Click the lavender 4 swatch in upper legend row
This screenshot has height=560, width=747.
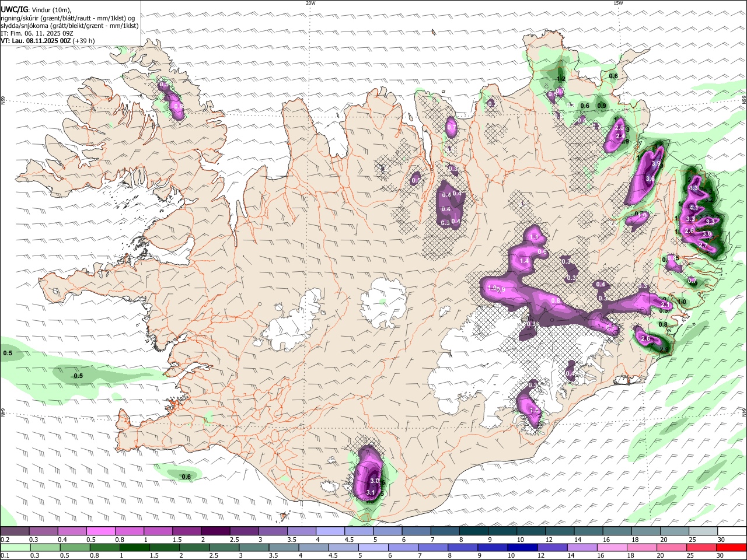(x=330, y=531)
